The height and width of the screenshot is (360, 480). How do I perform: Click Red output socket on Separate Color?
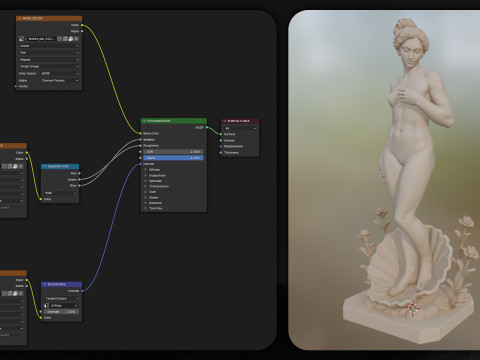[x=79, y=173]
